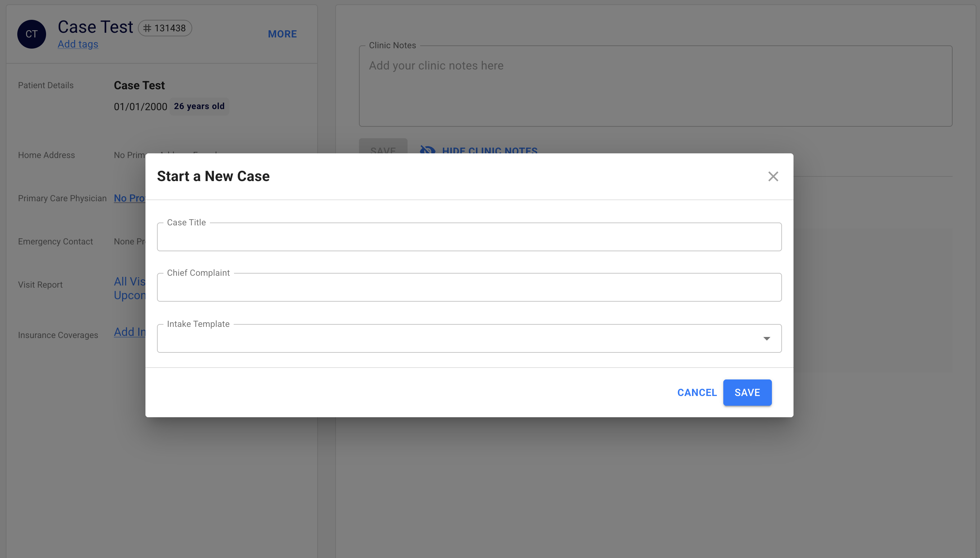Click the bold Case Test name under Patient Details
Viewport: 980px width, 558px height.
tap(139, 85)
